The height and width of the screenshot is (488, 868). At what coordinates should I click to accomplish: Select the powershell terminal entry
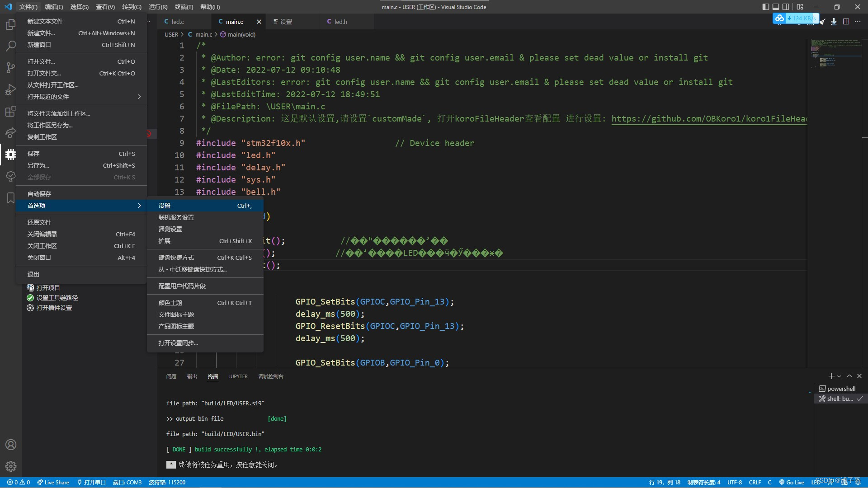coord(840,389)
